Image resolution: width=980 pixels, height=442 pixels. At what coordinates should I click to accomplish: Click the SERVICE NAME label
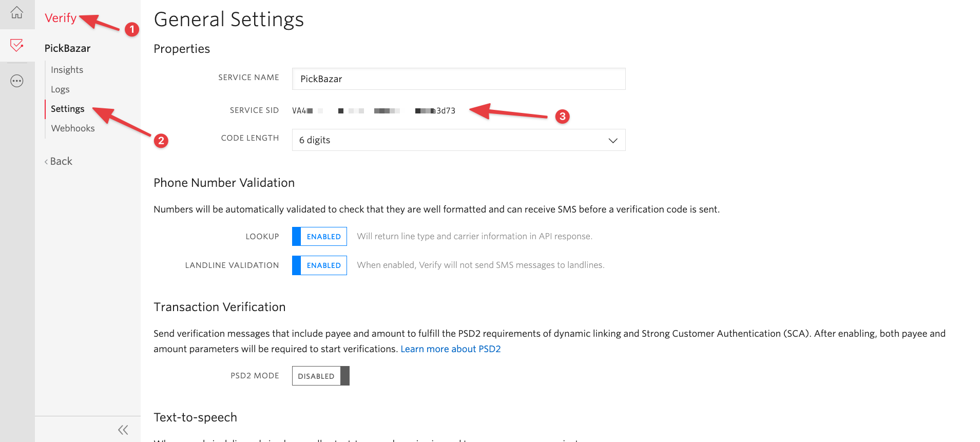(x=248, y=78)
